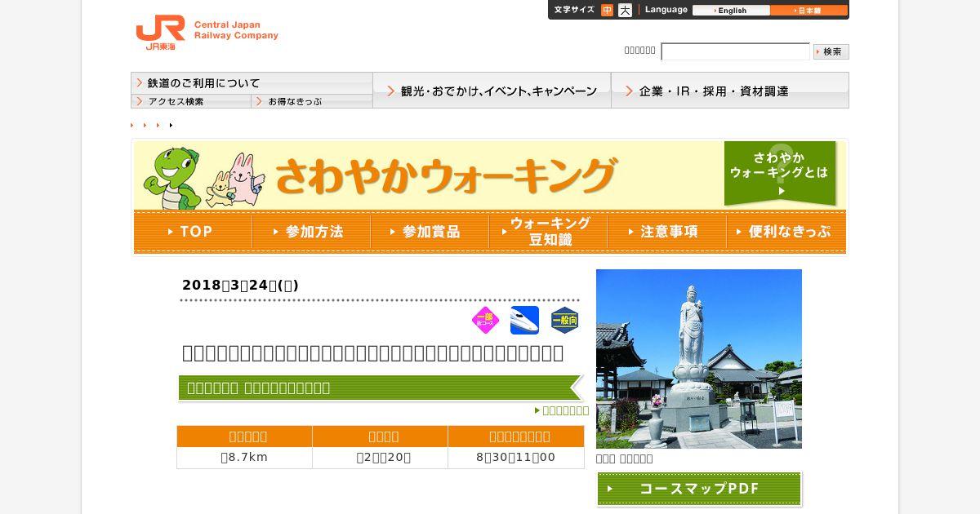This screenshot has width=980, height=514.
Task: Click the 検索 search button
Action: [x=831, y=51]
